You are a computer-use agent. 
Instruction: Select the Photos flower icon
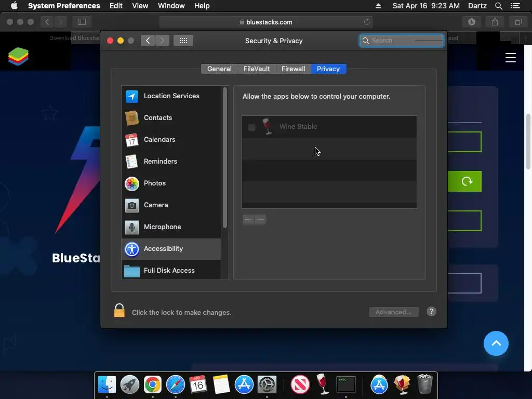(131, 183)
